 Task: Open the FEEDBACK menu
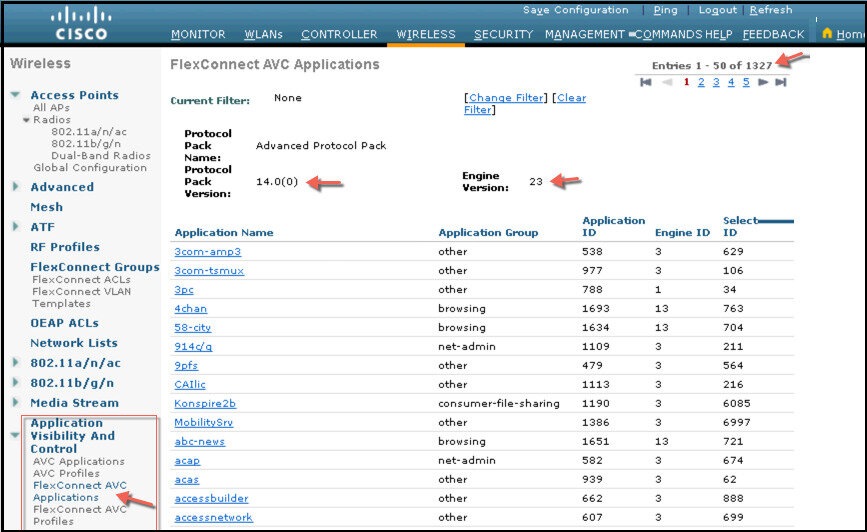point(773,34)
